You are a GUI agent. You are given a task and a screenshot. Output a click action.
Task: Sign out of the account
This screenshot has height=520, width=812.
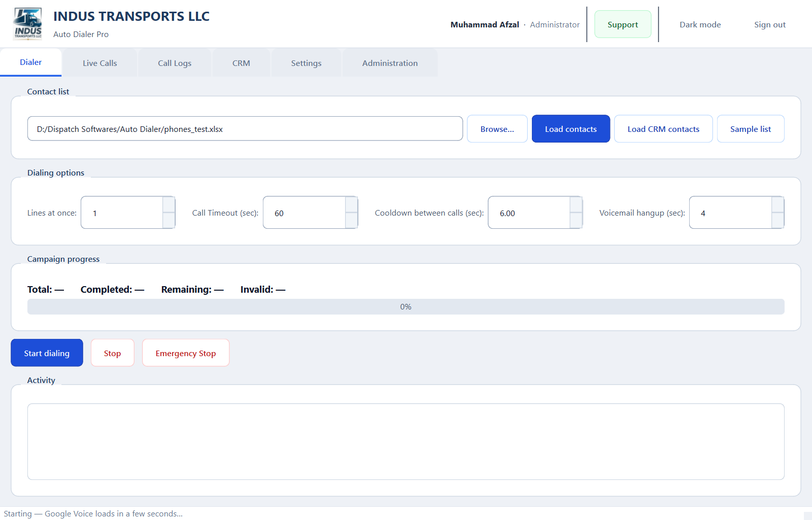[x=769, y=24]
